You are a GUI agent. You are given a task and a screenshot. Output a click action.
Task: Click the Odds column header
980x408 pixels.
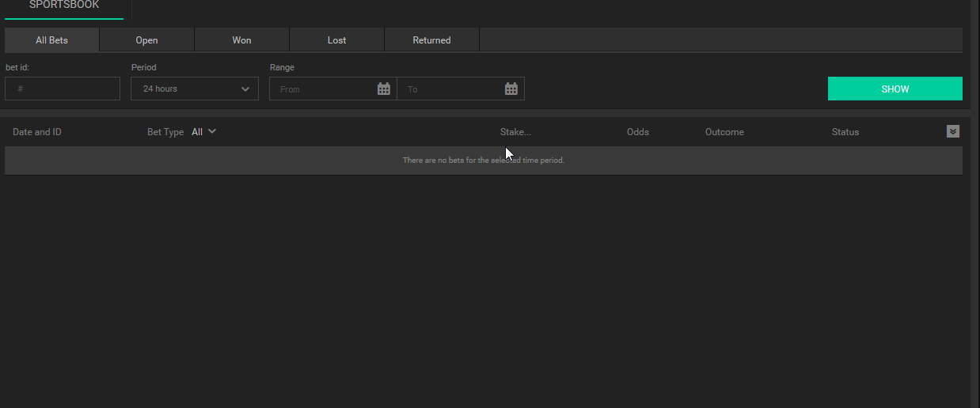(x=638, y=132)
